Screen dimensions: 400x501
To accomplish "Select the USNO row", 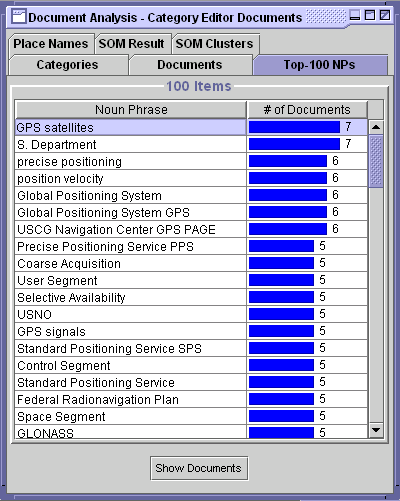I will 191,314.
